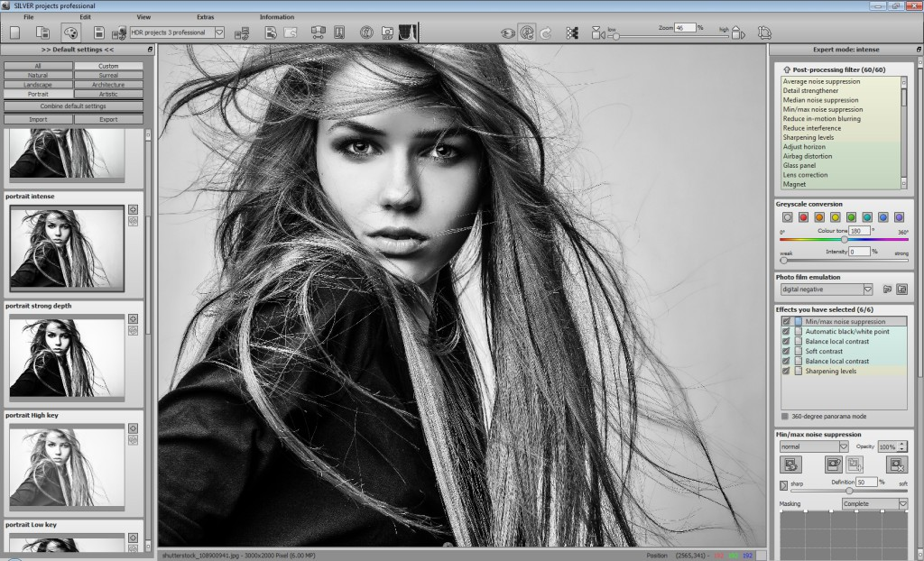The width and height of the screenshot is (924, 561).
Task: Open the histogram display icon
Action: pyautogui.click(x=409, y=32)
